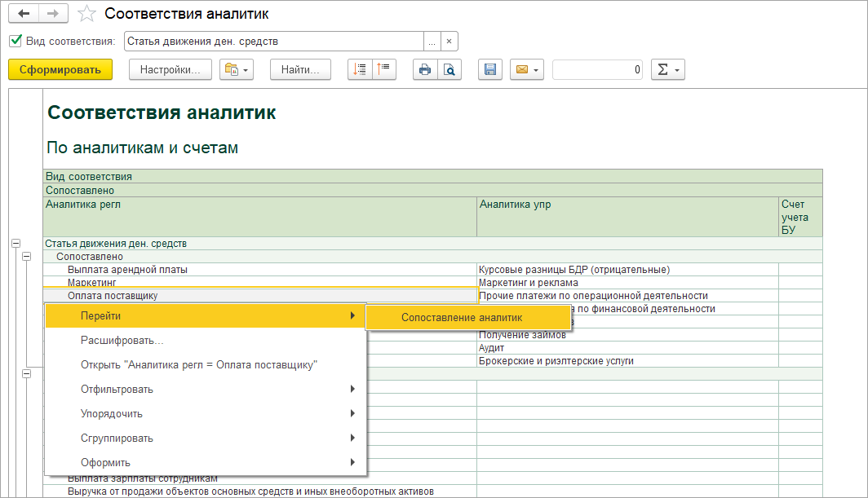Screen dimensions: 868x498
Task: Go back with the left arrow button
Action: [24, 14]
